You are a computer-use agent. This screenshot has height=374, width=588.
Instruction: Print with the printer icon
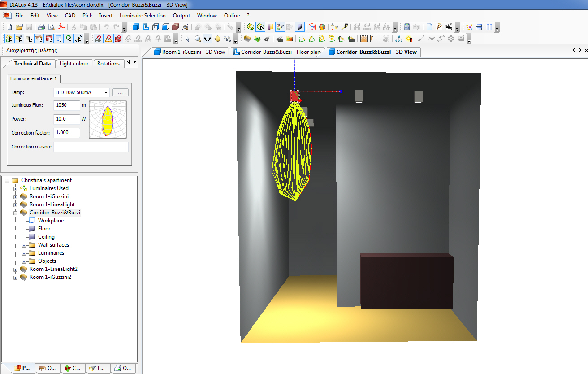(41, 27)
